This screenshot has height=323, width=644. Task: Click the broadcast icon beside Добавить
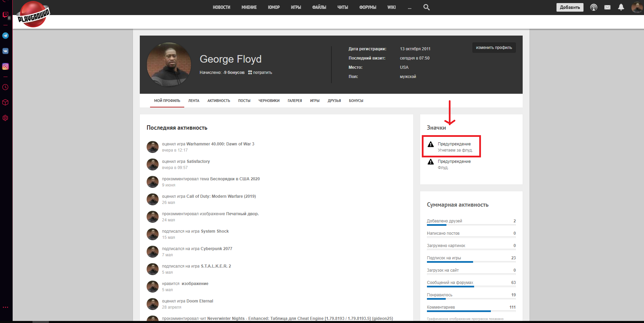click(594, 7)
